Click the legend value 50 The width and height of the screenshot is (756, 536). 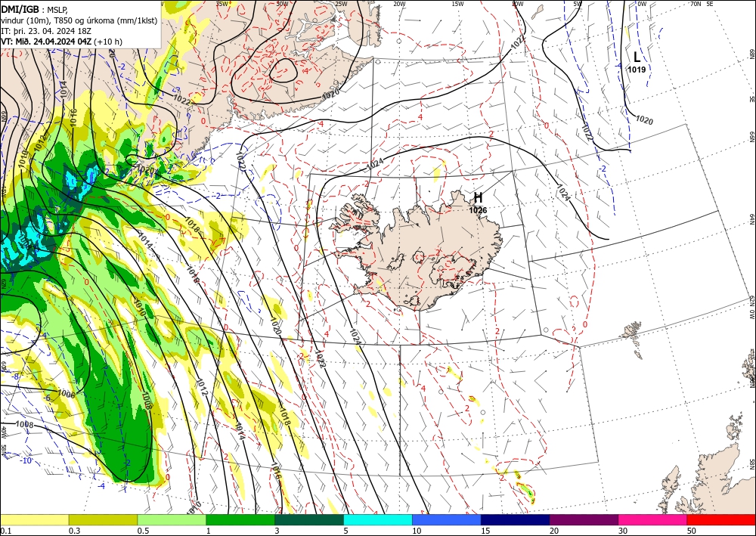(692, 531)
